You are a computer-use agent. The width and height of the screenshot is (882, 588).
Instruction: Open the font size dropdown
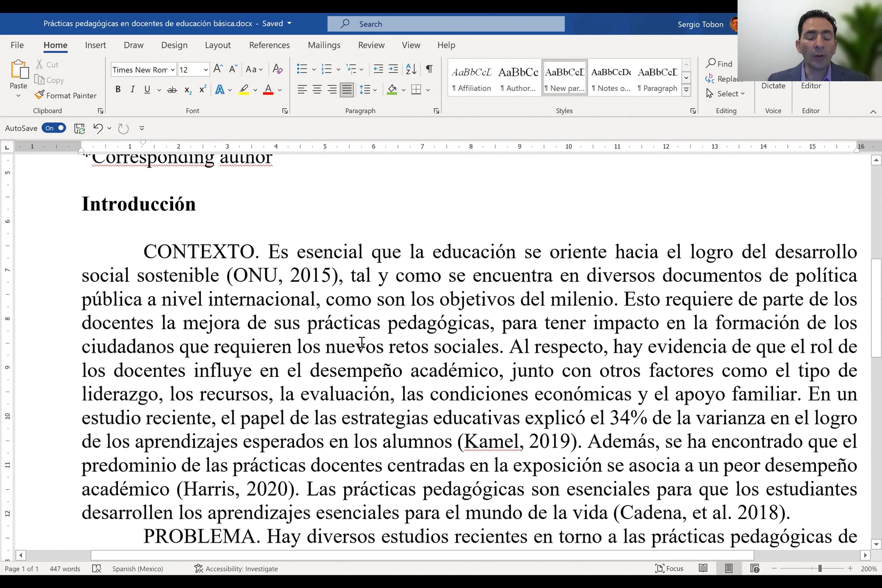205,70
